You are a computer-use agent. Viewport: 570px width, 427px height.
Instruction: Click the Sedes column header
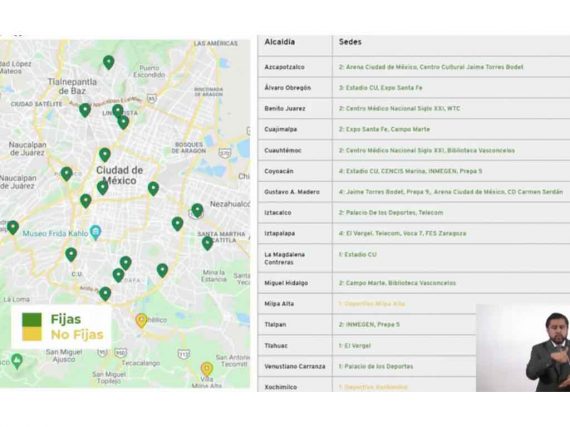click(x=350, y=42)
